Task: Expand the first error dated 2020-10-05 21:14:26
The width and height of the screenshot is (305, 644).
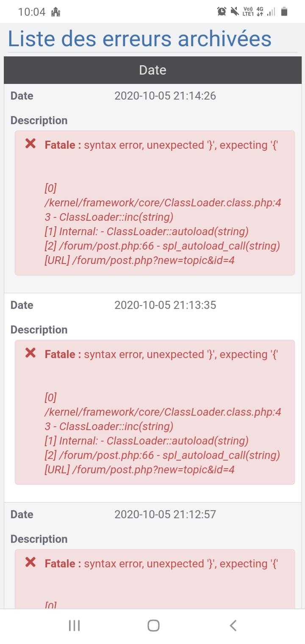Action: point(165,96)
